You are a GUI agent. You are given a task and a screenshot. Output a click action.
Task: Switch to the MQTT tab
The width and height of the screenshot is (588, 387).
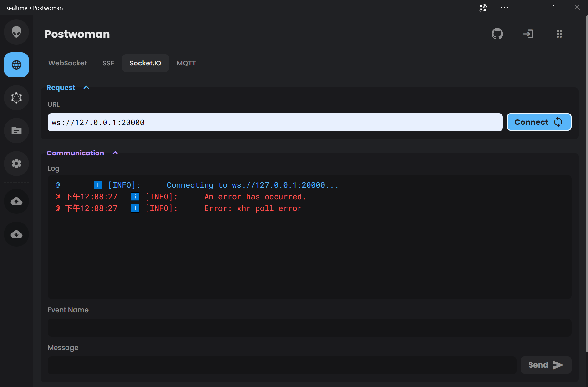click(x=186, y=63)
